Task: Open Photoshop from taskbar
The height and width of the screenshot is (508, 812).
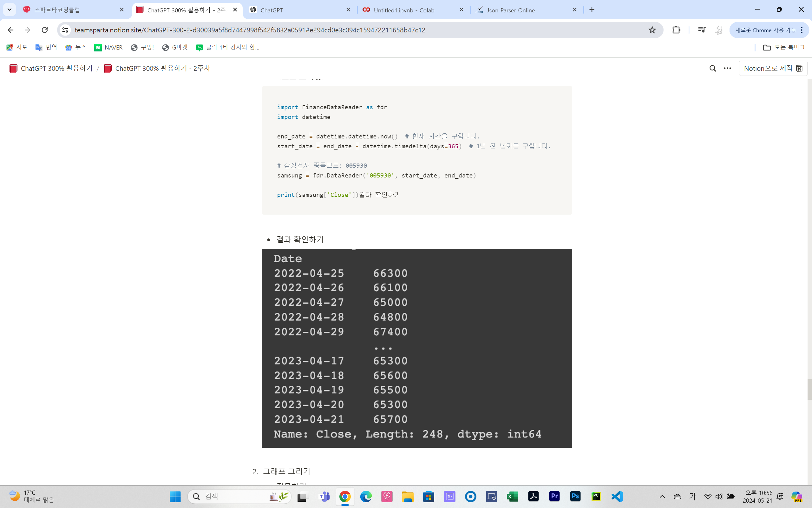Action: click(575, 496)
